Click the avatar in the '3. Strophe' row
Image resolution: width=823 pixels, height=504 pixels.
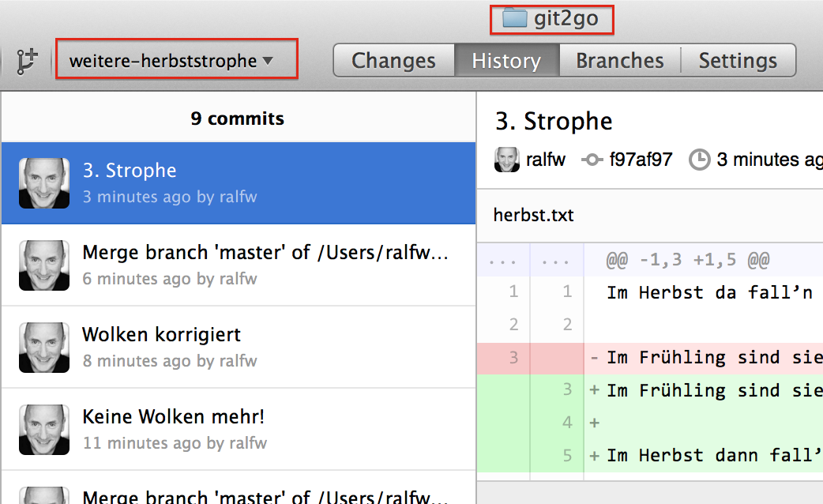coord(44,183)
